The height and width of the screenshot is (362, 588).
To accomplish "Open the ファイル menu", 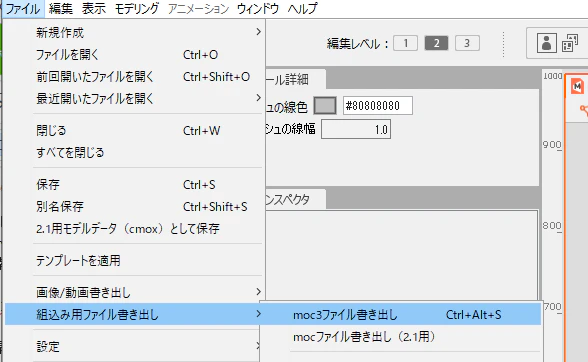I will click(x=23, y=8).
